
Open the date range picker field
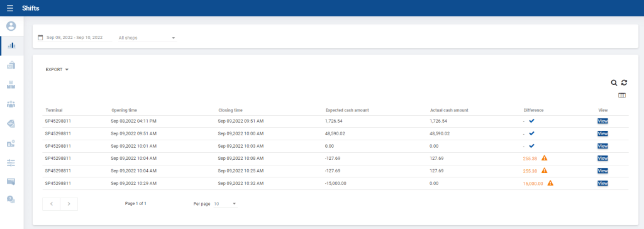[75, 38]
